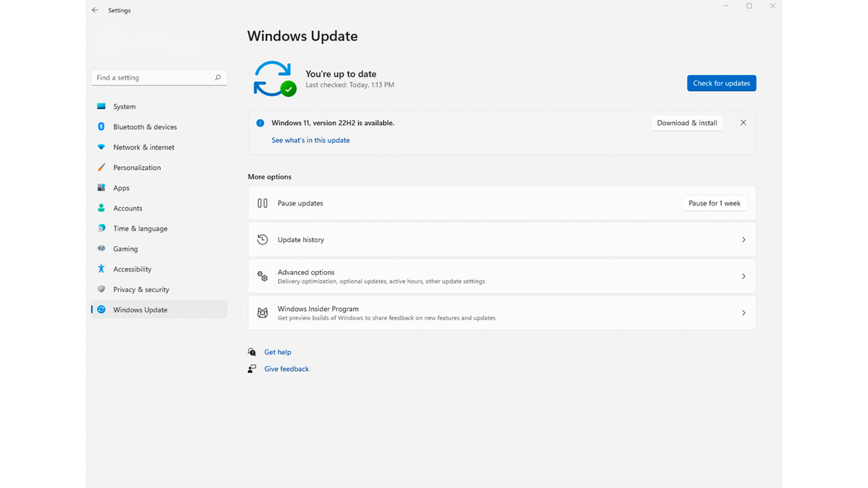868x488 pixels.
Task: Expand the Advanced options row chevron
Action: tap(744, 275)
